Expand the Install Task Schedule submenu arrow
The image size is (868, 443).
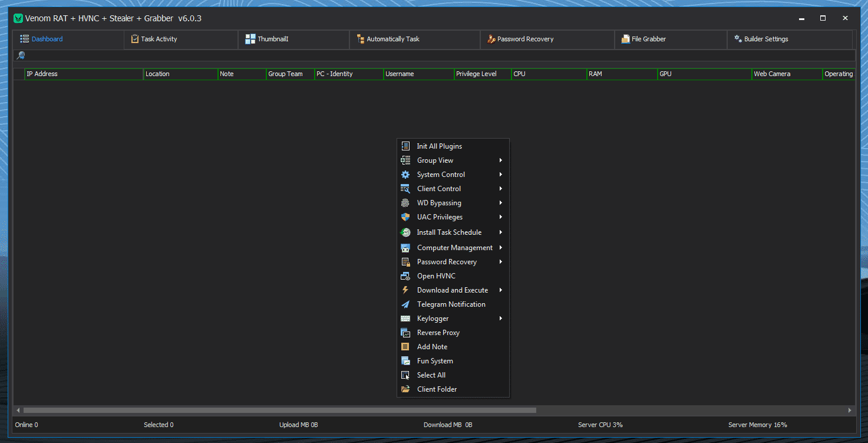pyautogui.click(x=501, y=232)
